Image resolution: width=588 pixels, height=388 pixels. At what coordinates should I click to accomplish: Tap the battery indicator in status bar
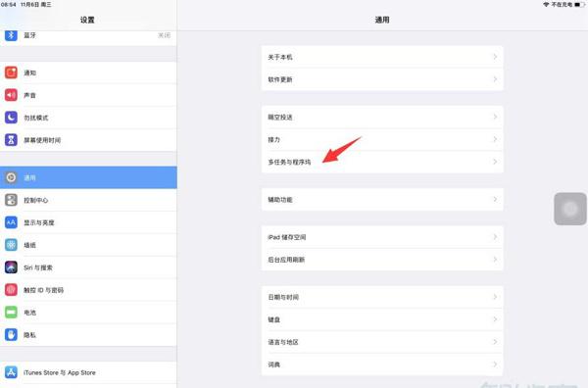pos(580,5)
